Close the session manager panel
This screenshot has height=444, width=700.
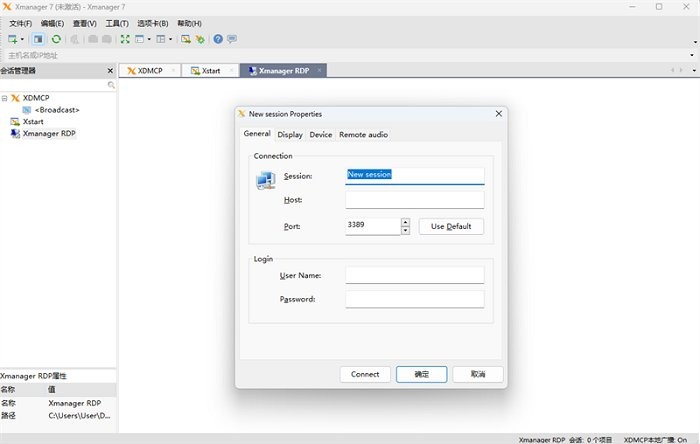pyautogui.click(x=110, y=71)
